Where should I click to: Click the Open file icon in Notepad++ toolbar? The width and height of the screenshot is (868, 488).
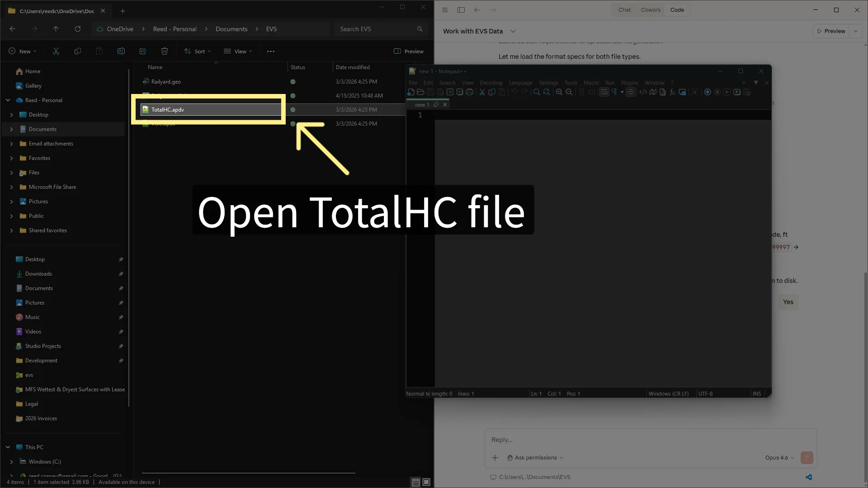point(420,92)
